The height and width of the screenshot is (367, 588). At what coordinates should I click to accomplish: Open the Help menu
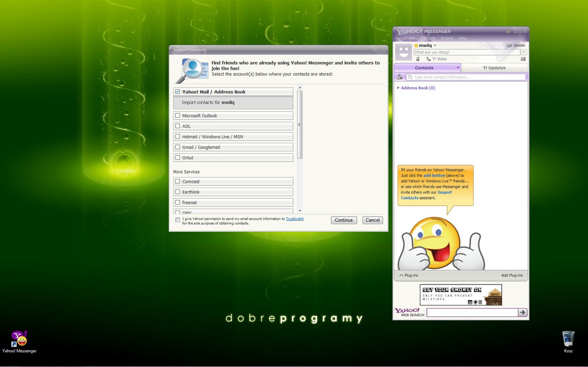click(x=462, y=38)
